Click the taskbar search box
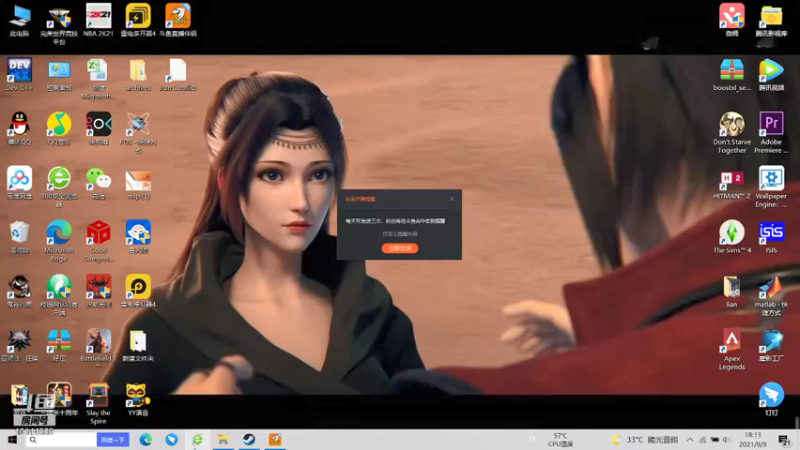This screenshot has width=800, height=450. tap(61, 440)
